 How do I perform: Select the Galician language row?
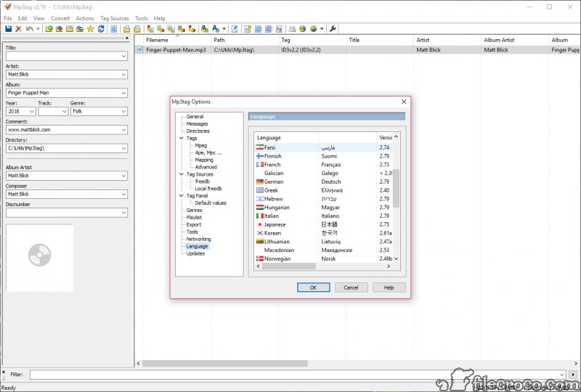pos(324,173)
